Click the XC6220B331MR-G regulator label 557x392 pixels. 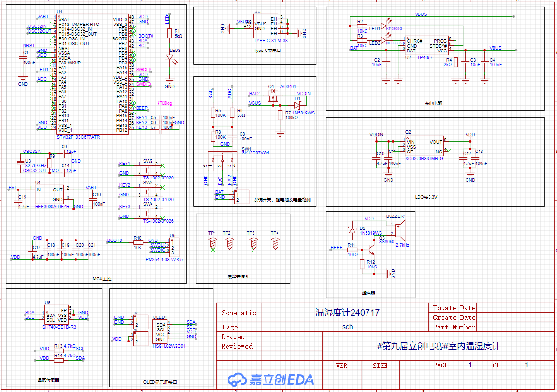coord(424,159)
